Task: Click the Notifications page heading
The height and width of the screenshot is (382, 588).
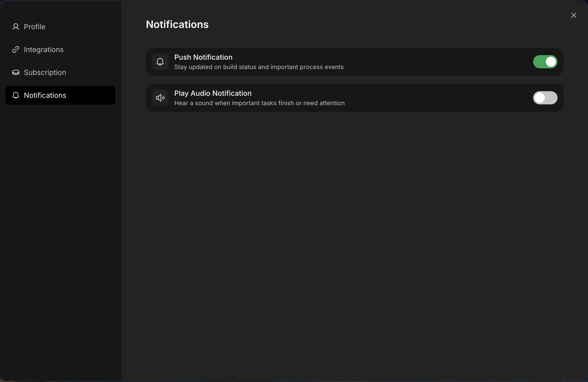Action: pos(177,24)
